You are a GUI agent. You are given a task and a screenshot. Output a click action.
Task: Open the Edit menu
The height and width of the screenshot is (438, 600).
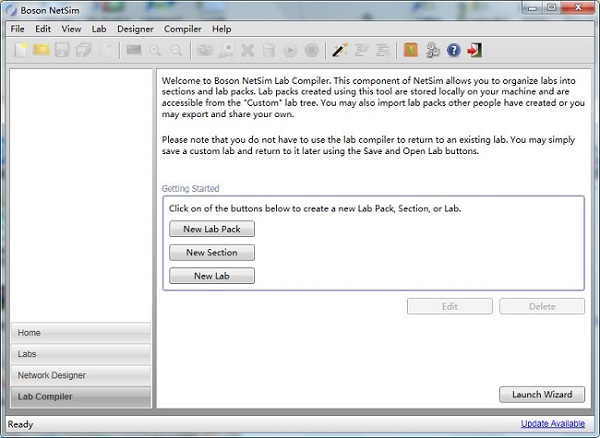[x=43, y=29]
